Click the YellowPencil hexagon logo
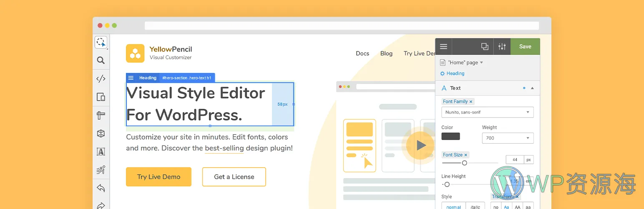Viewport: 644px width, 209px height. click(135, 54)
